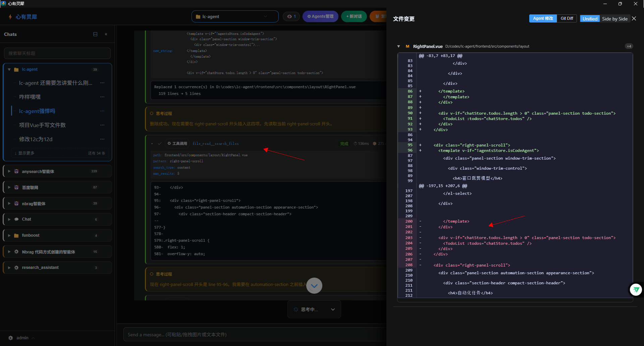Image resolution: width=644 pixels, height=346 pixels.
Task: Select the Agent 修改 tab
Action: [543, 18]
